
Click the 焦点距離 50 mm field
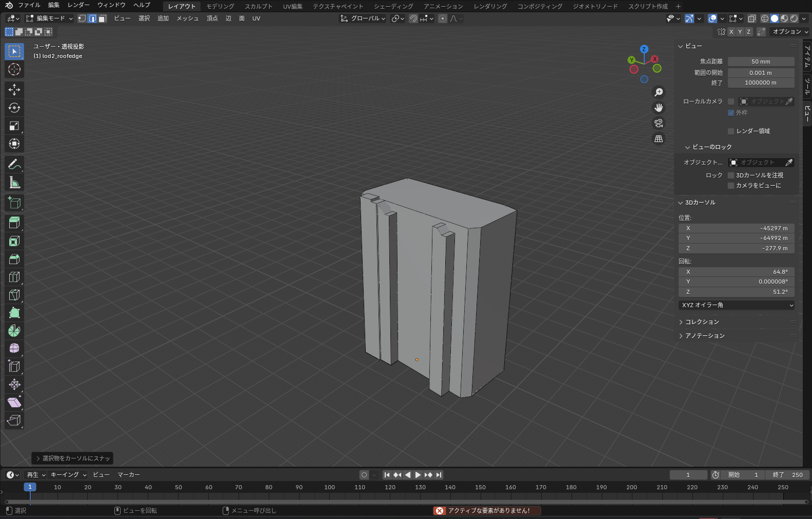click(761, 62)
